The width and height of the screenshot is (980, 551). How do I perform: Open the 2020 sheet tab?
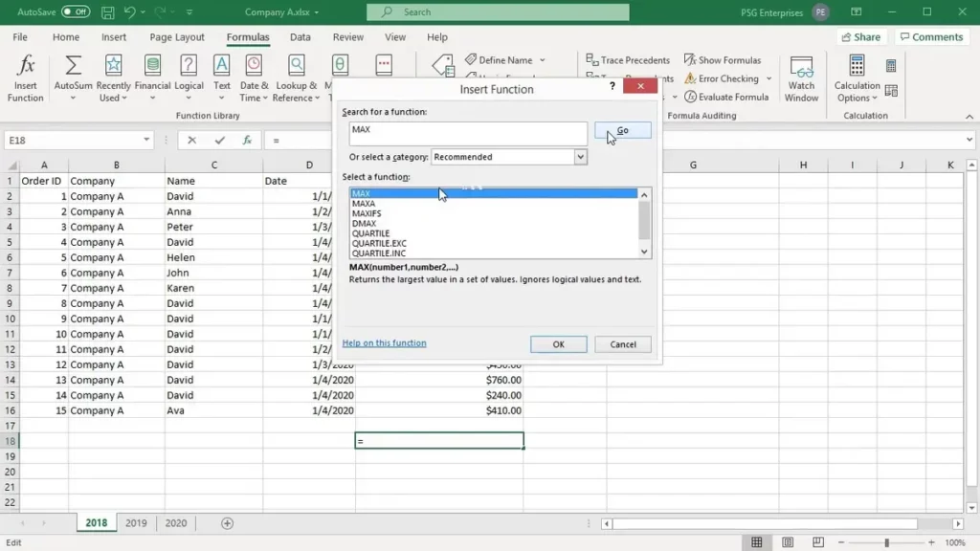176,523
